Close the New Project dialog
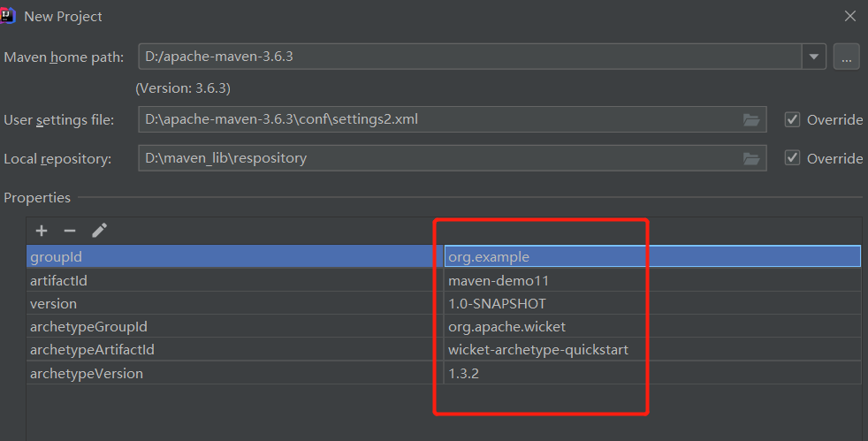The height and width of the screenshot is (441, 868). [850, 16]
